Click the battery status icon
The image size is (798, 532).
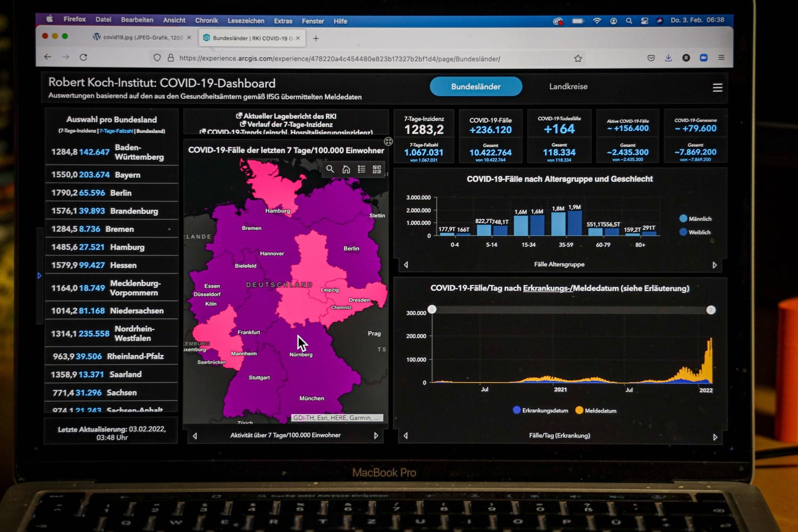577,21
